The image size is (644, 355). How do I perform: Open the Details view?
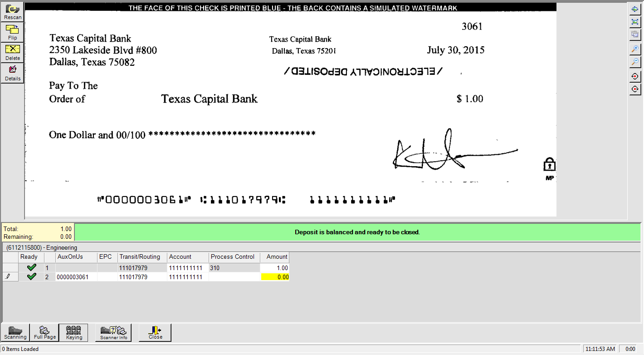coord(12,73)
